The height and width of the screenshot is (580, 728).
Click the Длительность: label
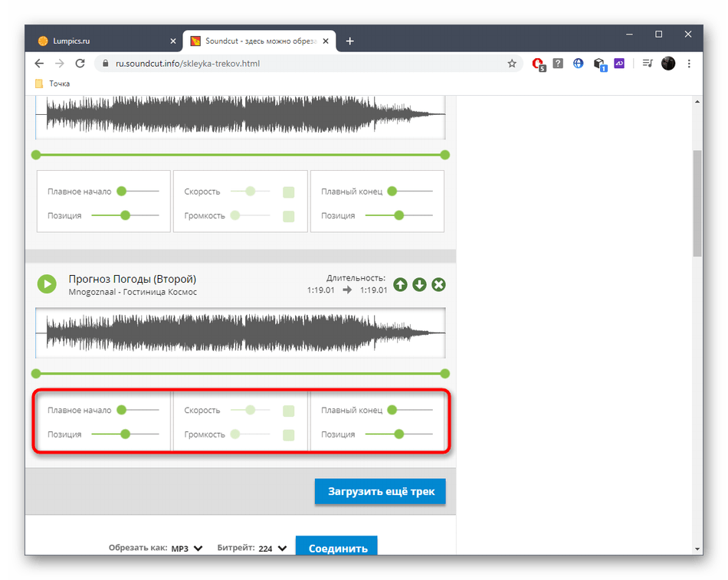tap(356, 278)
